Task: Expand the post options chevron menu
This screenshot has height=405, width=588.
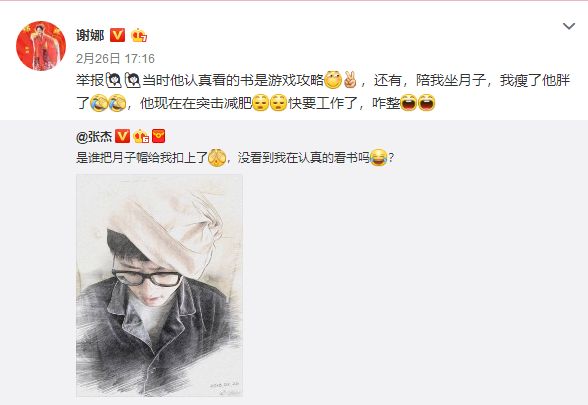Action: pos(569,26)
